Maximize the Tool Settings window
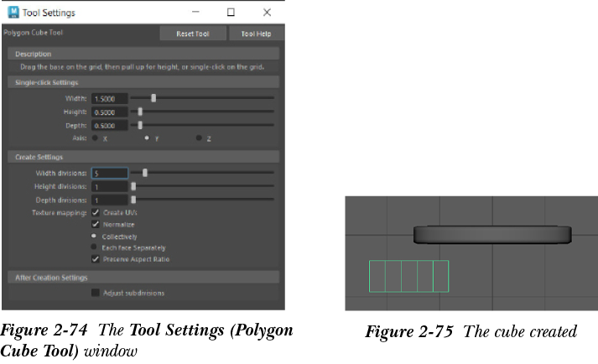This screenshot has width=598, height=364. (x=231, y=13)
